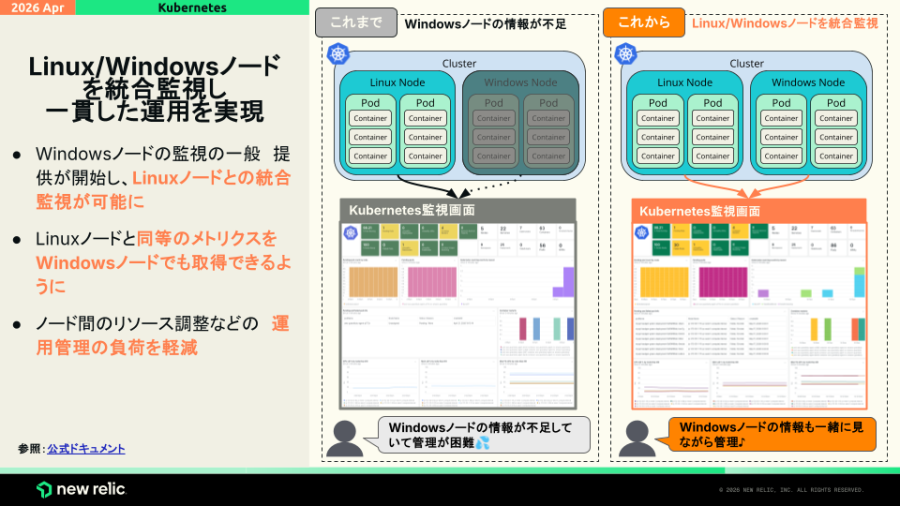Open the 公式ドキュメント reference link
This screenshot has width=900, height=506.
click(x=86, y=449)
